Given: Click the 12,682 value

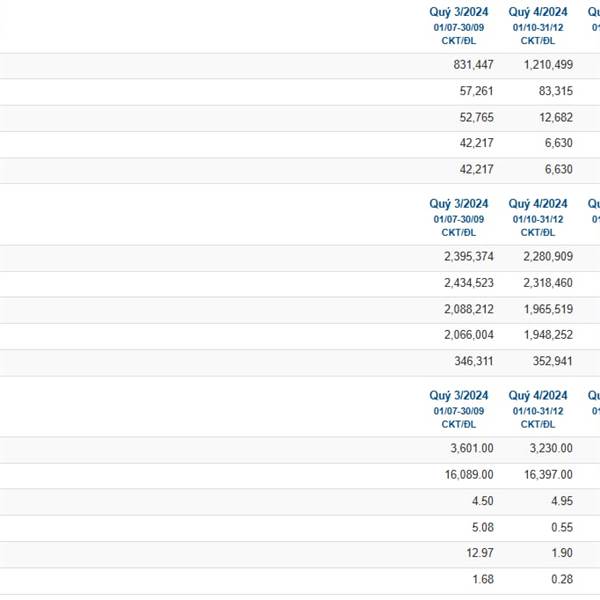Looking at the screenshot, I should coord(556,117).
